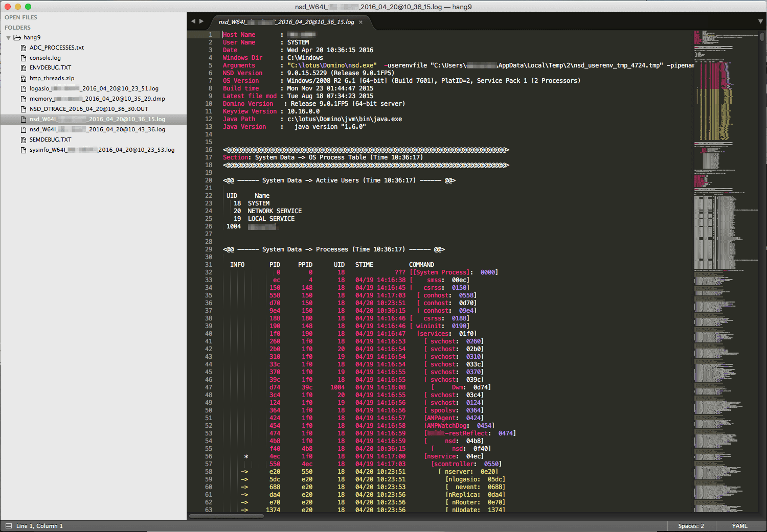
Task: Change YAML syntax selection
Action: [x=739, y=526]
